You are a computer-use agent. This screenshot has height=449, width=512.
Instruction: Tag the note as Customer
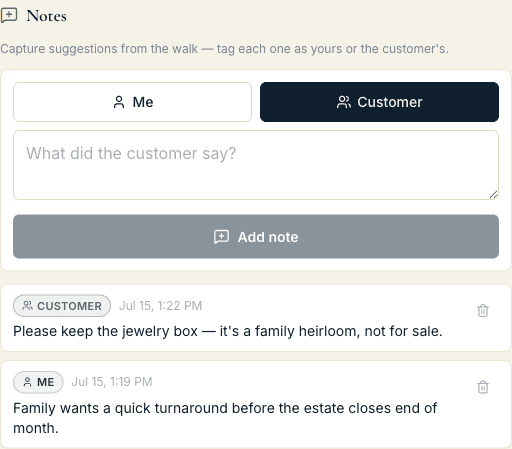point(379,102)
